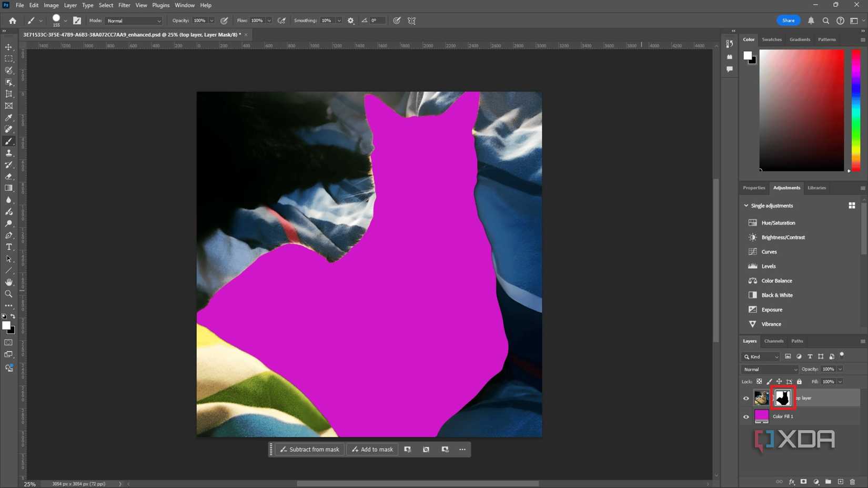Pick the Eraser tool
Screen dimensions: 868x488
[x=8, y=176]
